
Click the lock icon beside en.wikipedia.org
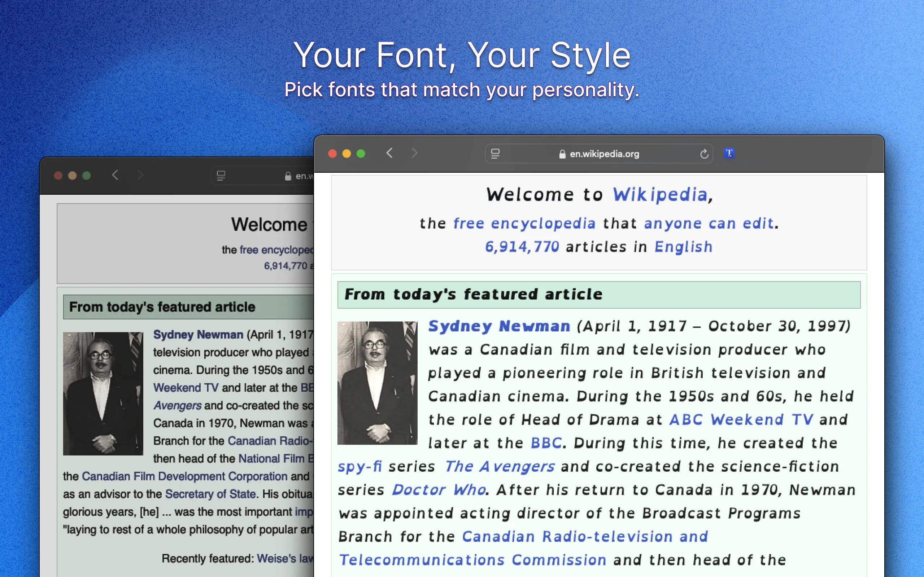(x=562, y=154)
